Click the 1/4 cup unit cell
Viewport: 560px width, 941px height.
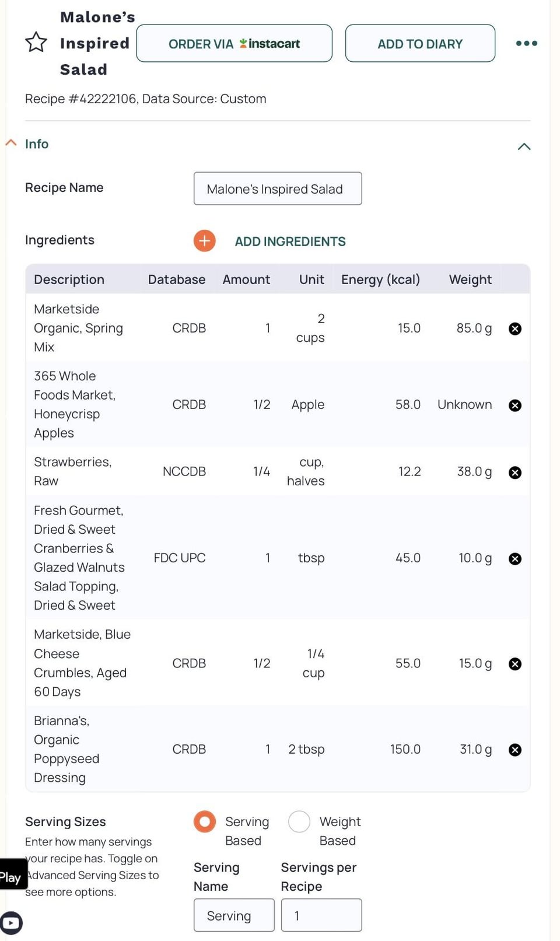tap(314, 663)
